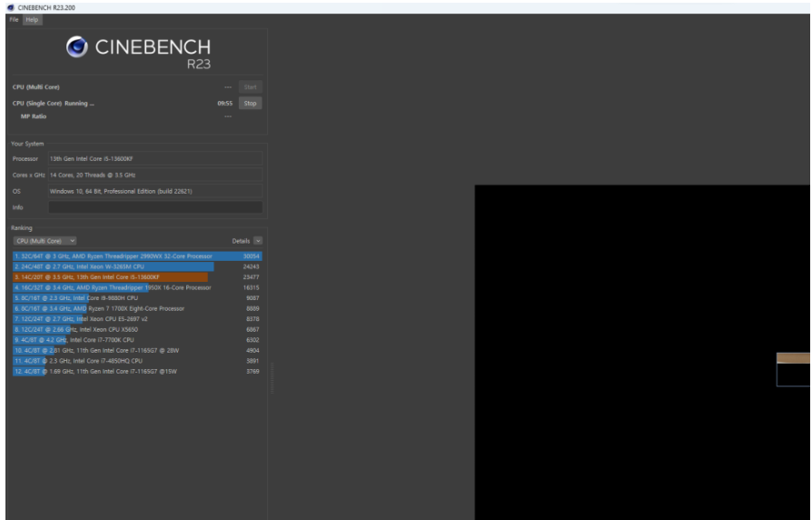Select the Threadripper 2990WX ranking row
Viewport: 812px width, 520px height.
point(137,256)
